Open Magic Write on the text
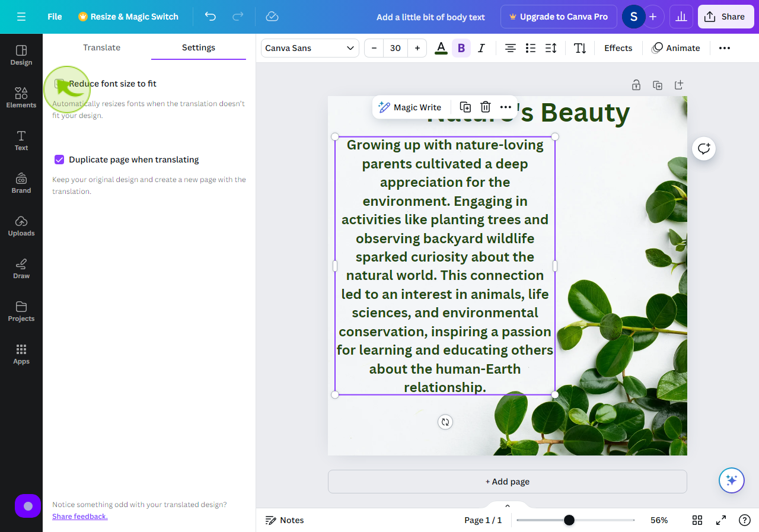Viewport: 759px width, 532px height. 410,107
